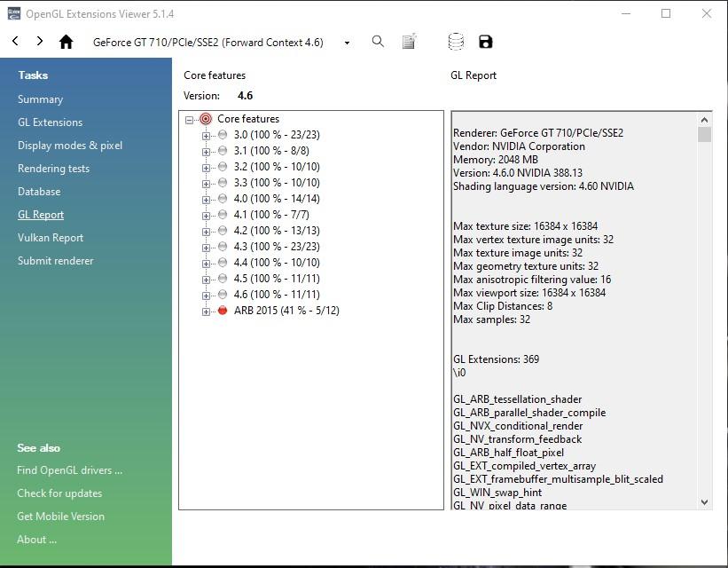Screen dimensions: 728x568
Task: Select tree row 4.2 (100 % - 13/13)
Action: click(277, 231)
